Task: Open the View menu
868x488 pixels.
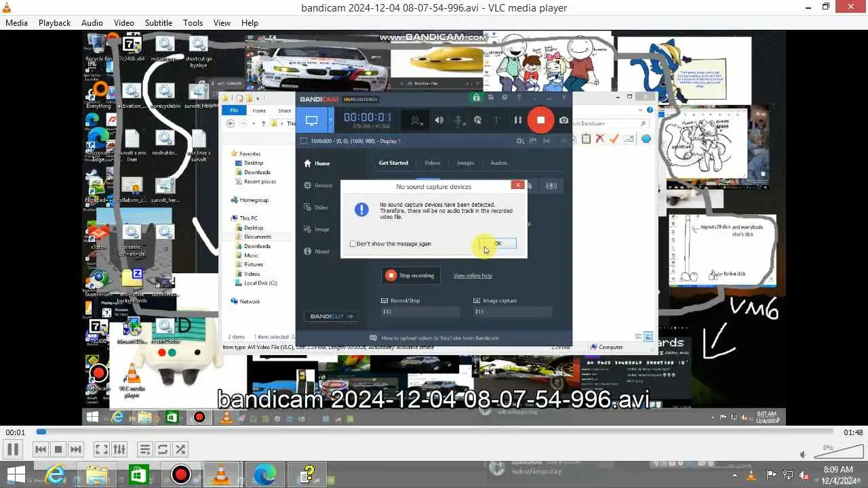Action: click(x=222, y=22)
